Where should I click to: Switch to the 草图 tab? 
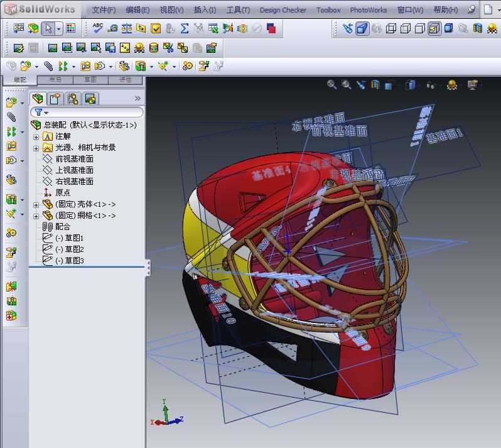(x=90, y=80)
